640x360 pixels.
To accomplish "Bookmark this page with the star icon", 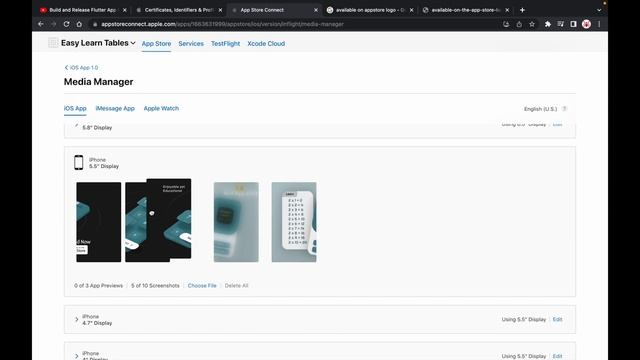I will (x=532, y=24).
